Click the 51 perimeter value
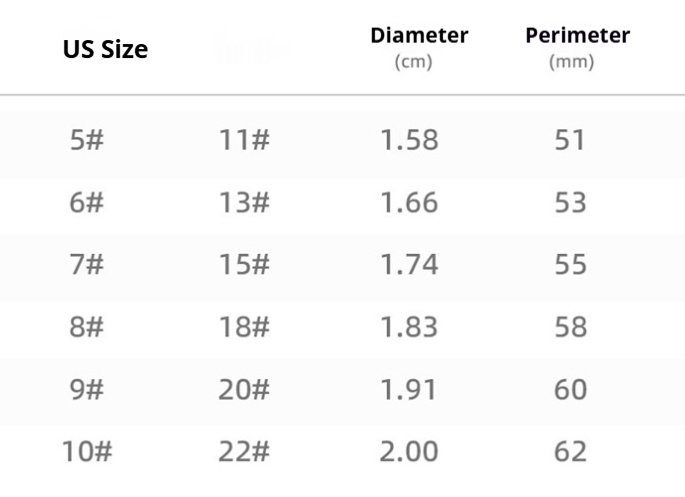 click(x=570, y=140)
